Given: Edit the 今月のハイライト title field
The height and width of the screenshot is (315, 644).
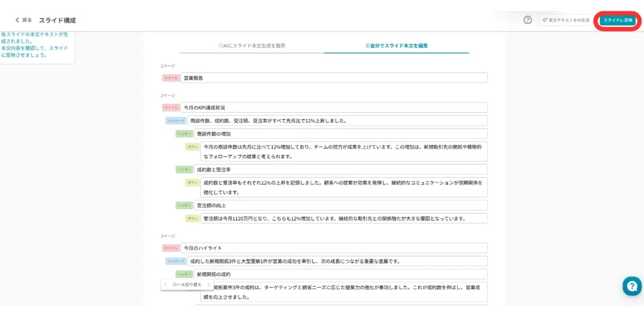Looking at the screenshot, I should [334, 248].
